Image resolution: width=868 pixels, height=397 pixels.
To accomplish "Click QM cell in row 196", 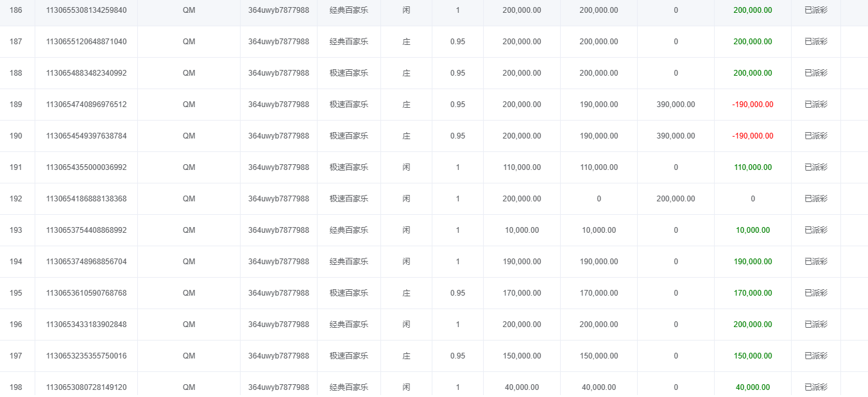I will [189, 325].
